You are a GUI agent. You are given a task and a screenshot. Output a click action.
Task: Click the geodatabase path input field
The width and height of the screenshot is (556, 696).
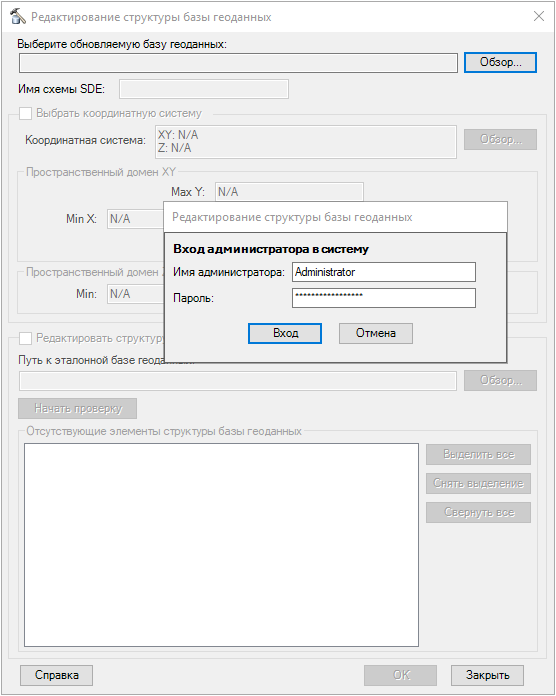coord(238,63)
